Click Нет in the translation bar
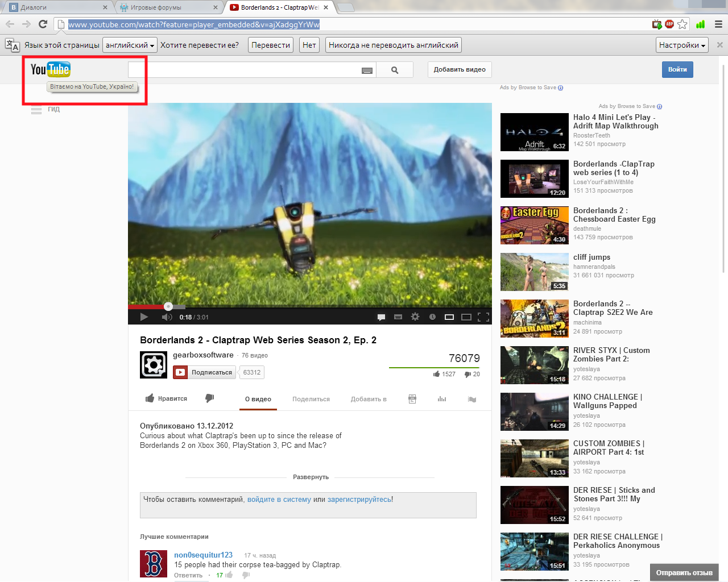Screen dimensions: 728x582 [309, 45]
